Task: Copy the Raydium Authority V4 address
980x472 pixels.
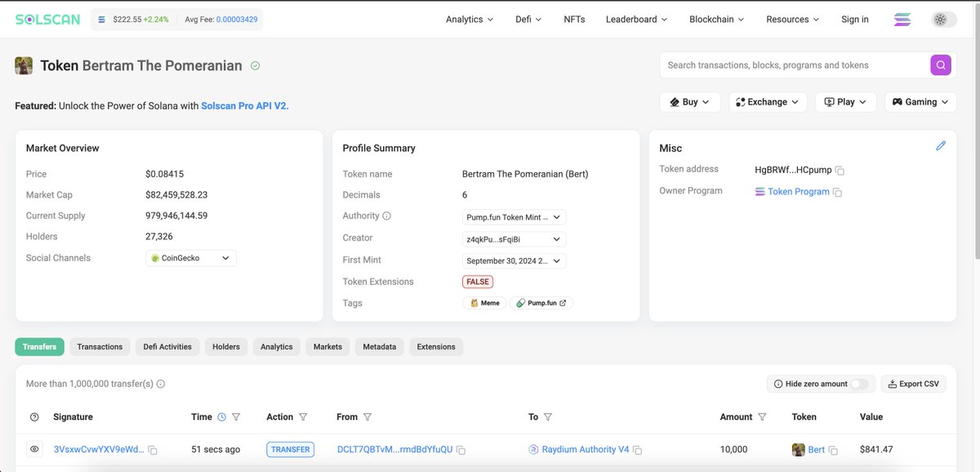Action: coord(638,450)
